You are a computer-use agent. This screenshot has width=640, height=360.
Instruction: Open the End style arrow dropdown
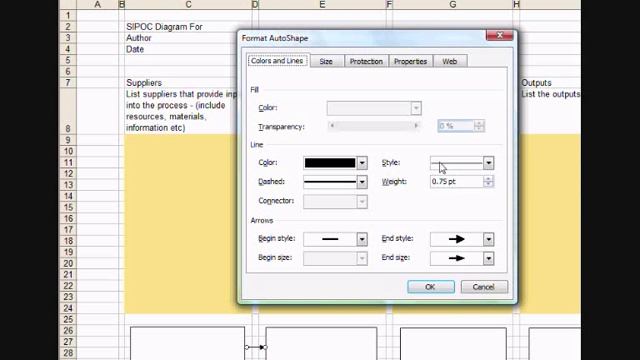489,239
